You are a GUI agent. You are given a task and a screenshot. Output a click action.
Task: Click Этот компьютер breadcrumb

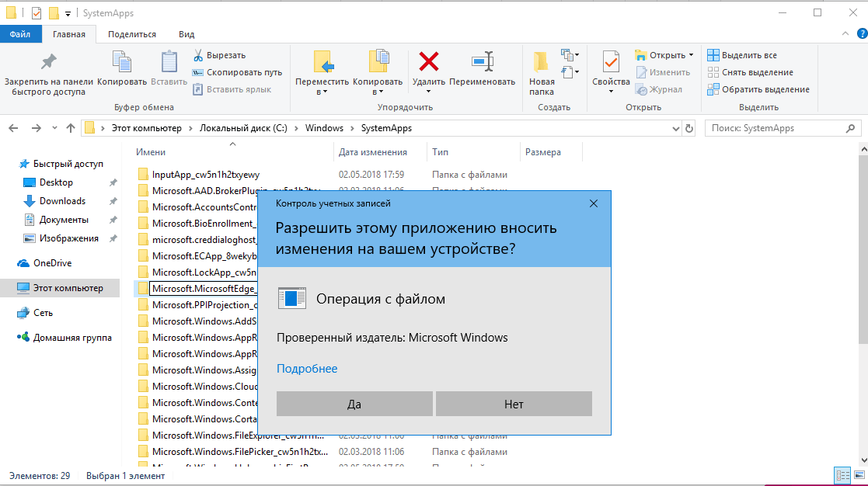point(146,128)
